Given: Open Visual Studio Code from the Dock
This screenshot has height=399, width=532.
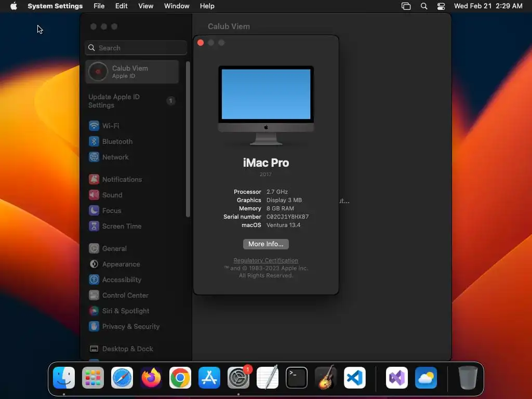Looking at the screenshot, I should coord(355,378).
